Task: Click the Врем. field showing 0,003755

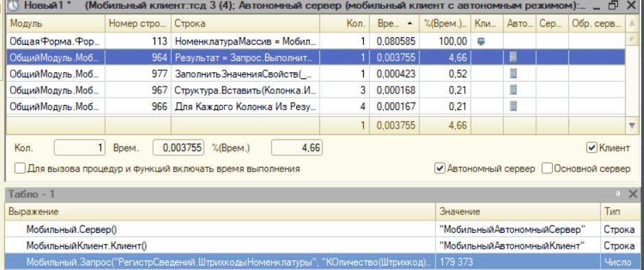Action: pos(179,148)
